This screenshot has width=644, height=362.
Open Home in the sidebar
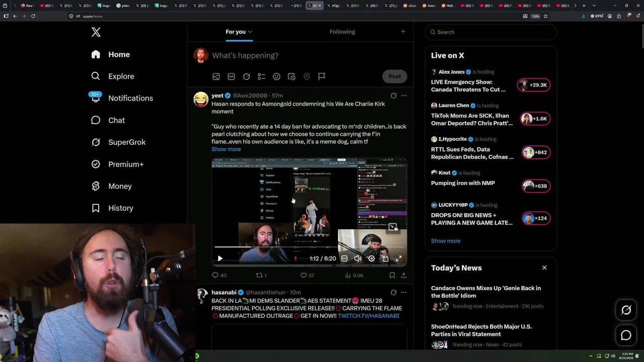110,54
